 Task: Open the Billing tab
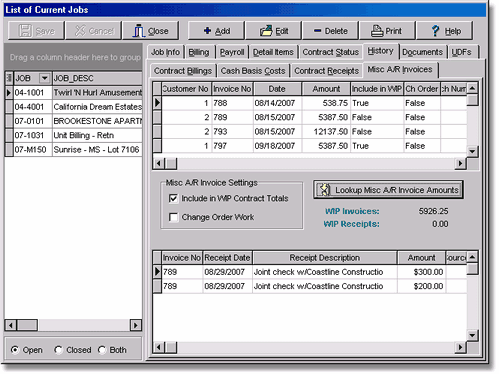(x=199, y=52)
